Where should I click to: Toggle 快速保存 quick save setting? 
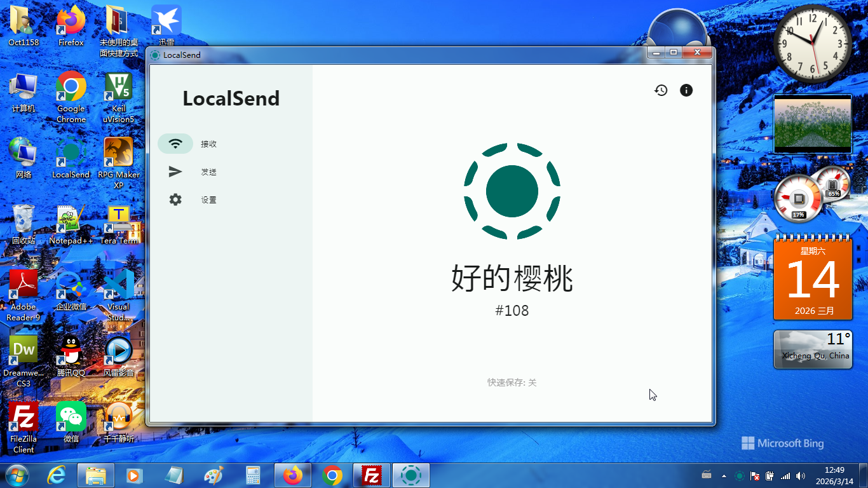(512, 383)
